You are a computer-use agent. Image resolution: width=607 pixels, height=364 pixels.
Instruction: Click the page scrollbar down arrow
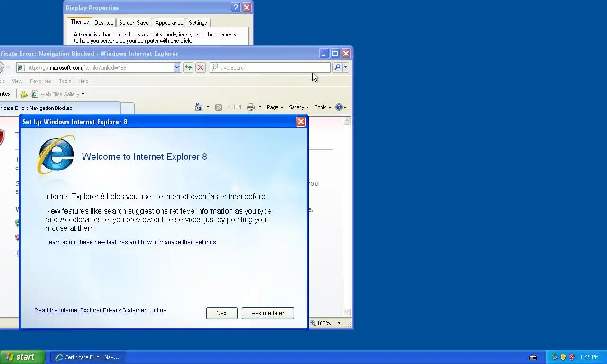pyautogui.click(x=347, y=312)
